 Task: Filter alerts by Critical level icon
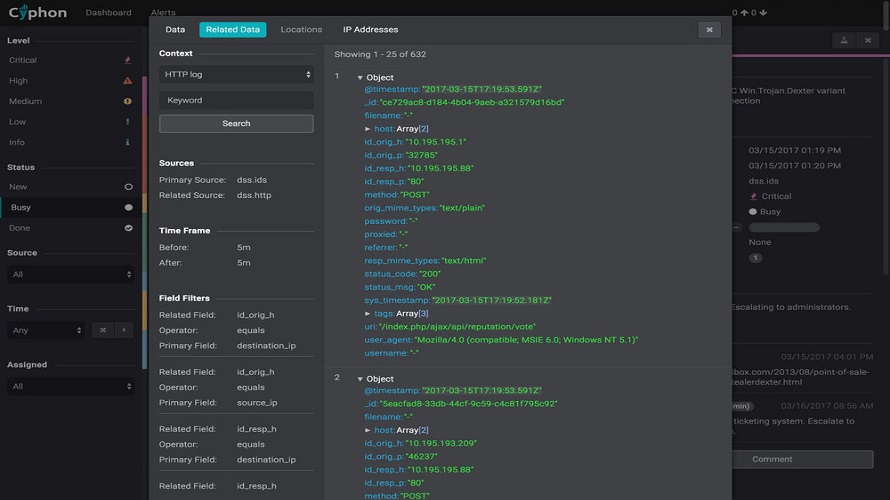point(127,60)
